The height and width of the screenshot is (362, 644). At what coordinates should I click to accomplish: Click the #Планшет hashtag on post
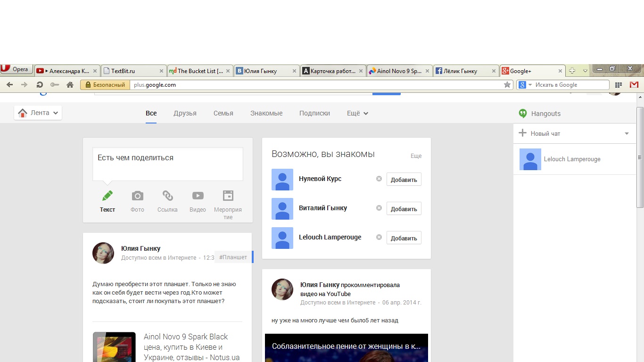233,257
